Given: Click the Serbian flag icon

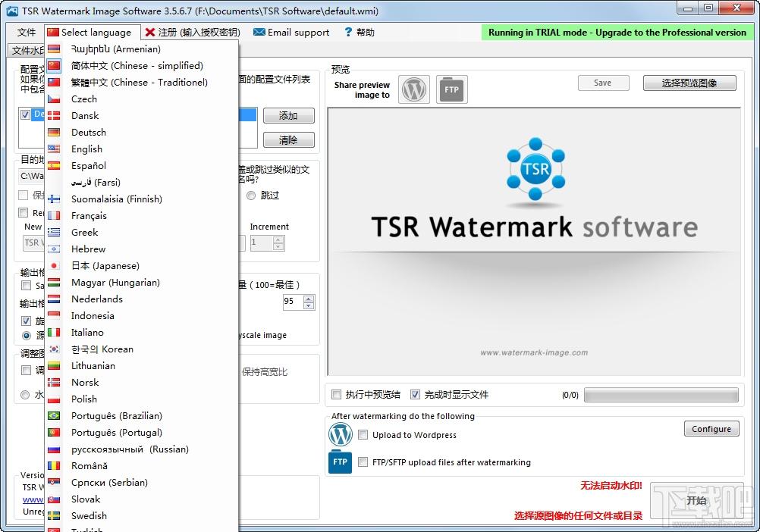Looking at the screenshot, I should [54, 483].
